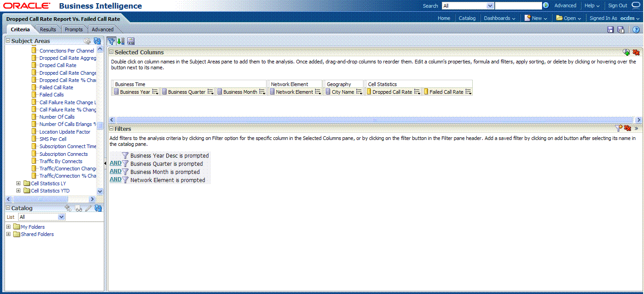The width and height of the screenshot is (644, 294).
Task: Click the Save As icon
Action: click(621, 30)
